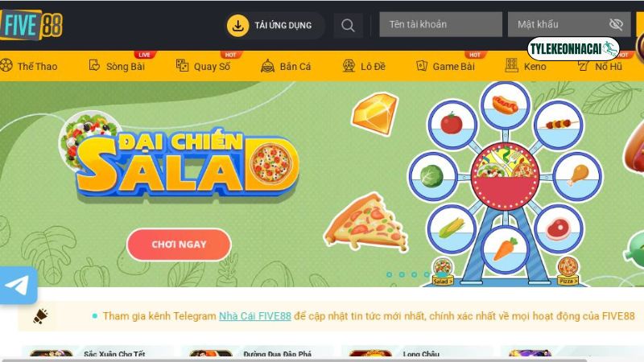Open the Thể Thao menu
Viewport: 644px width, 362px height.
point(29,66)
